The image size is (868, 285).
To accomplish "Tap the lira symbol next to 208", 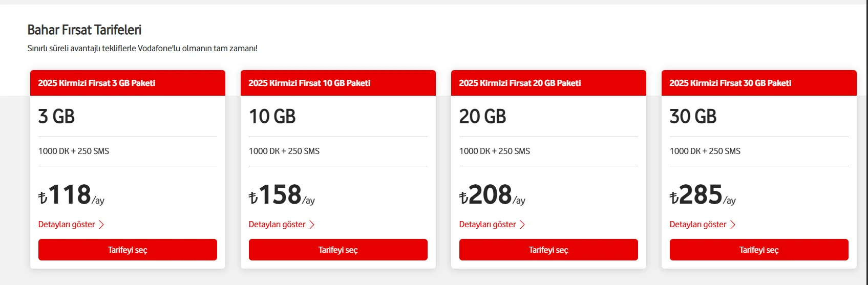I will point(463,197).
